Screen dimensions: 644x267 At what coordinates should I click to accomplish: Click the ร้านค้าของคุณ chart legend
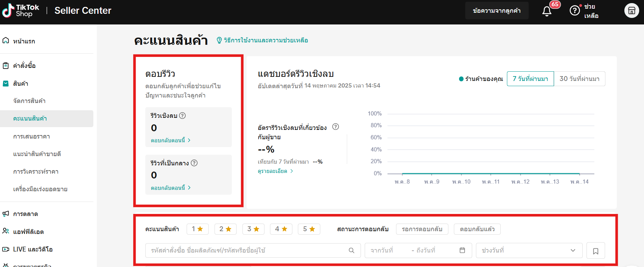point(481,79)
